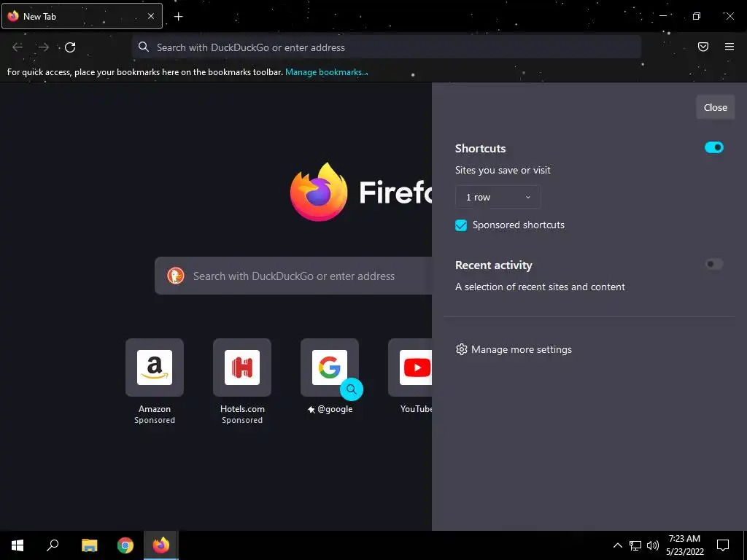Toggle the Shortcuts switch off
The width and height of the screenshot is (747, 560).
pyautogui.click(x=713, y=147)
